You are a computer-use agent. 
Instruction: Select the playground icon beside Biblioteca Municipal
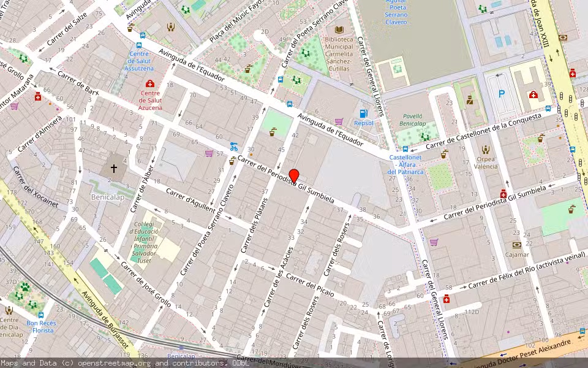306,53
